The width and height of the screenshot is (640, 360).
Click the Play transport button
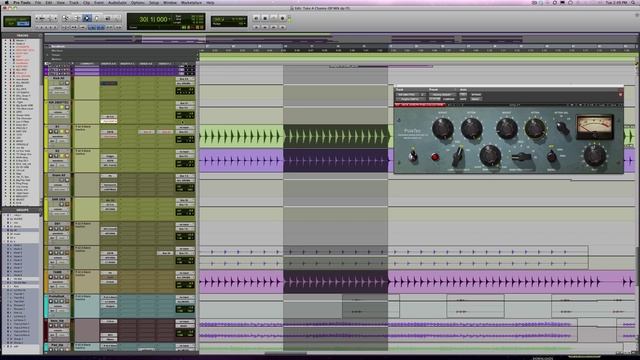click(x=273, y=18)
